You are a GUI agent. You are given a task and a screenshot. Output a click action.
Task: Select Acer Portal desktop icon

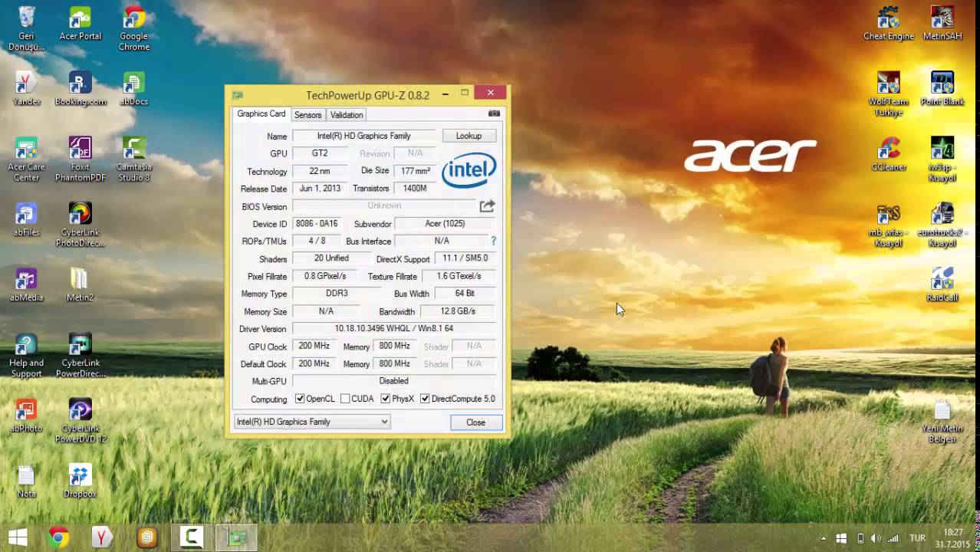[81, 24]
